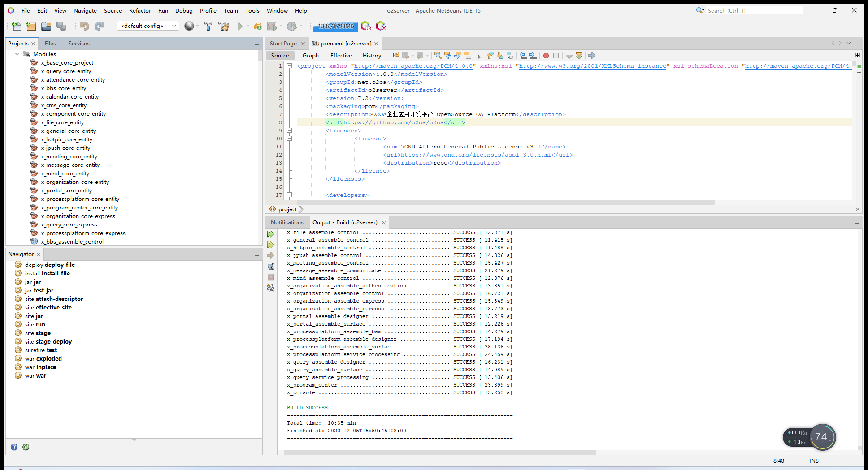Collapse the Modules tree node
868x470 pixels.
coord(17,54)
